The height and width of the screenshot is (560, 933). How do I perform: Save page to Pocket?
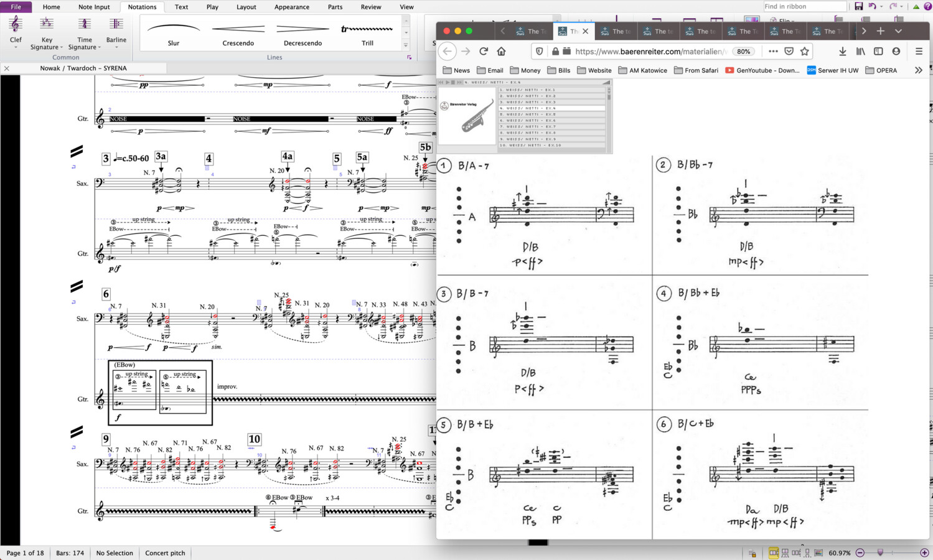789,51
